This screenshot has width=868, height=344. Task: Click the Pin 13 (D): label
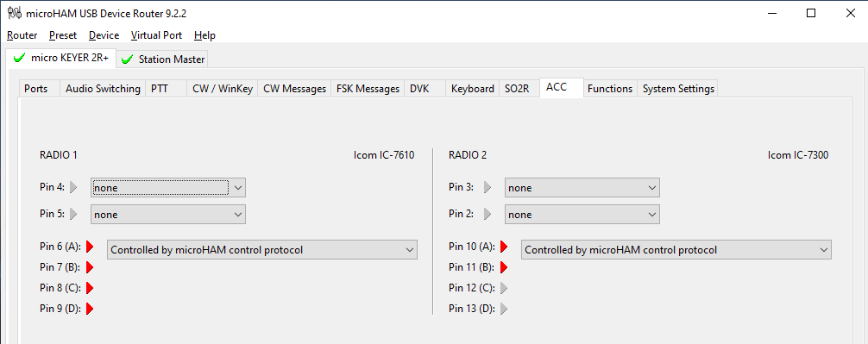[472, 309]
